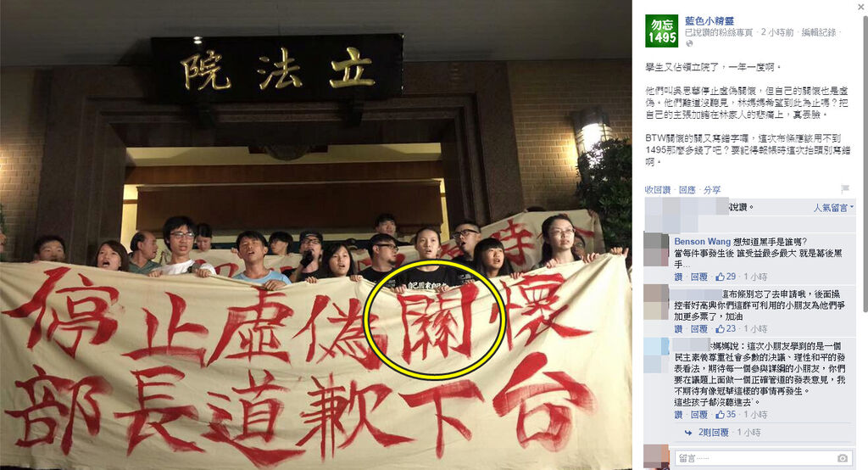Image resolution: width=868 pixels, height=470 pixels.
Task: Open 編輯紀錄 edit history link
Action: click(818, 33)
